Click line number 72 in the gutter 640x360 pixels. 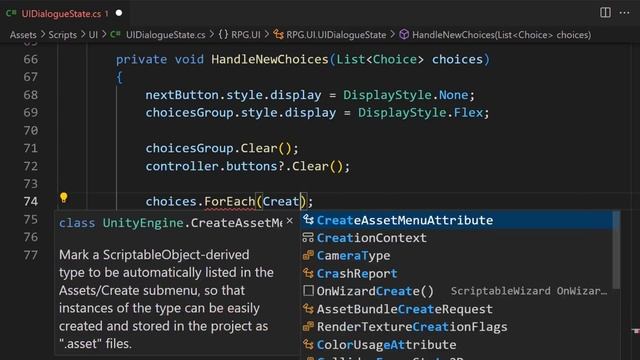click(x=31, y=167)
